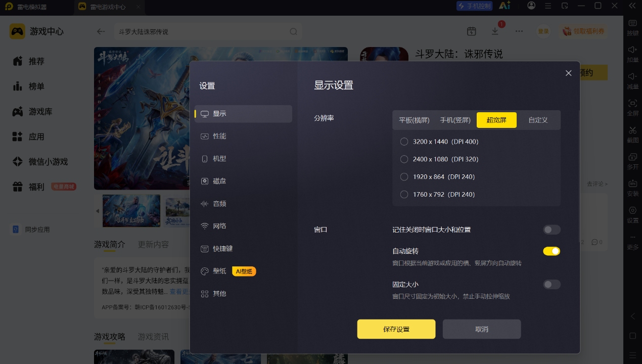642x364 pixels.
Task: Open the 磁盘 disk settings
Action: pos(243,181)
